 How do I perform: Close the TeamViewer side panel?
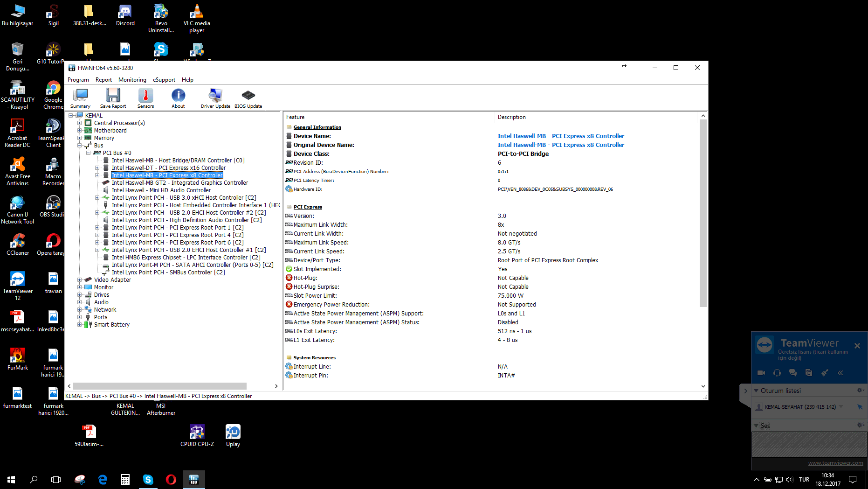tap(857, 346)
